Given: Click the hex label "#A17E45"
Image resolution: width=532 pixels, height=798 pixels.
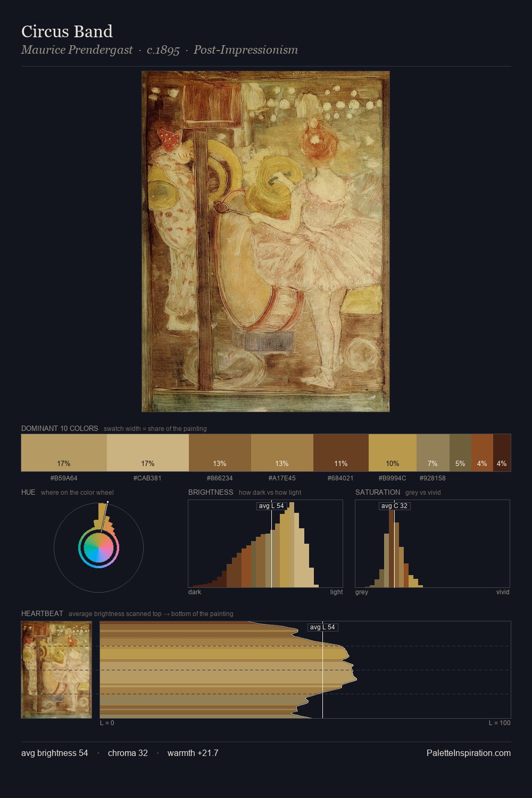Looking at the screenshot, I should coord(282,478).
